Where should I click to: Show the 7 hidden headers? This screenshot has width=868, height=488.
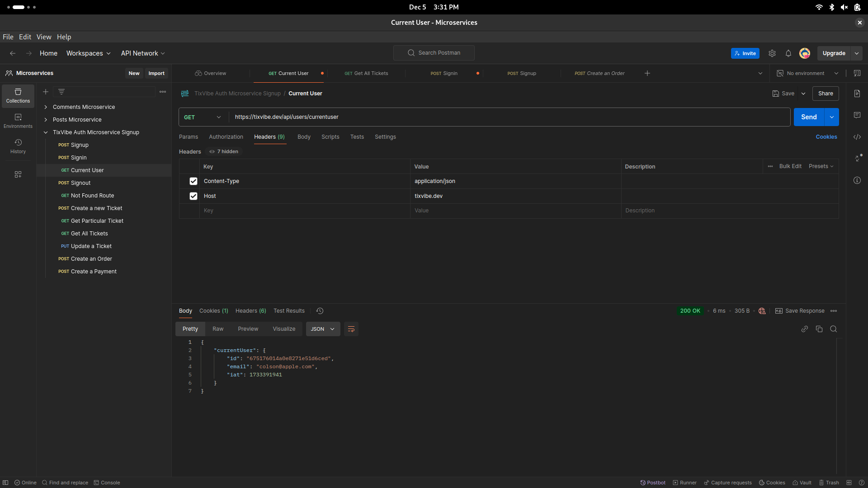tap(224, 152)
